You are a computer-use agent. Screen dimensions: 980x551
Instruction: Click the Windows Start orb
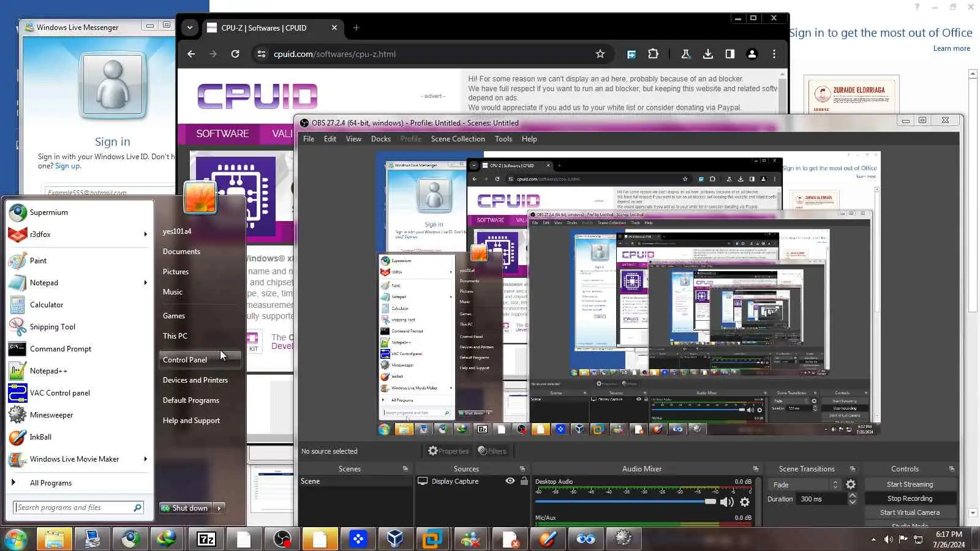pos(16,539)
